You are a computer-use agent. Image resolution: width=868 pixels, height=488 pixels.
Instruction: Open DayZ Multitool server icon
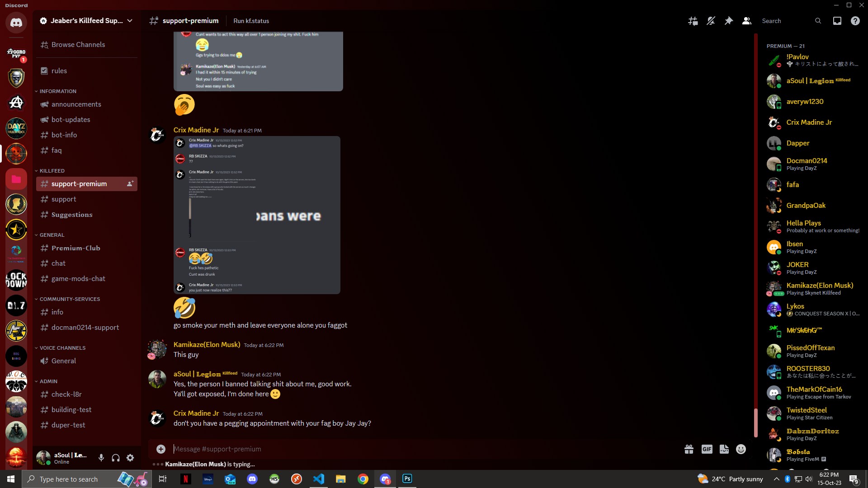[16, 128]
